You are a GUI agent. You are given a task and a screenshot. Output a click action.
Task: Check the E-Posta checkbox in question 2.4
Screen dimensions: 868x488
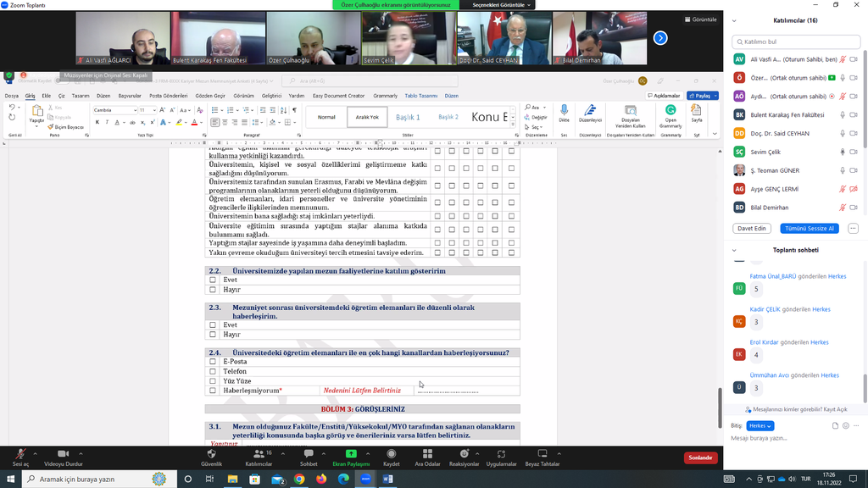213,362
